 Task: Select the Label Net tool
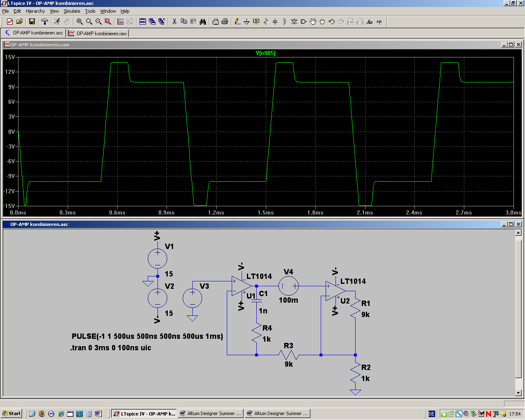[256, 22]
